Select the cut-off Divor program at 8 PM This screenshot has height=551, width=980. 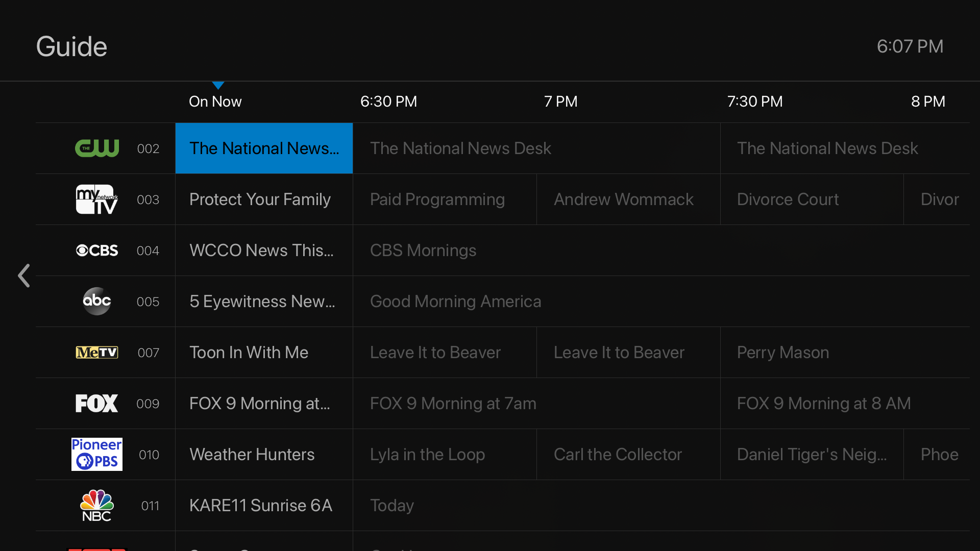click(937, 199)
